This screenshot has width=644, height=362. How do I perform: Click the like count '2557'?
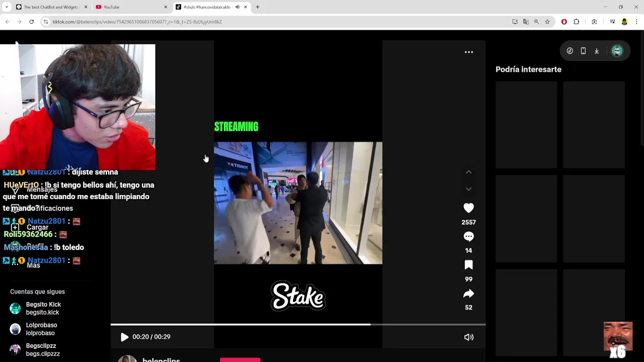pos(468,222)
